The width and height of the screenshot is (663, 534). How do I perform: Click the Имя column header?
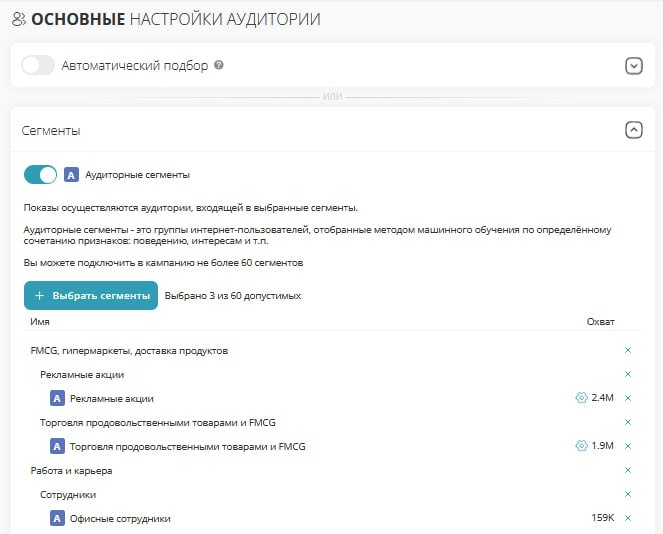pos(40,322)
